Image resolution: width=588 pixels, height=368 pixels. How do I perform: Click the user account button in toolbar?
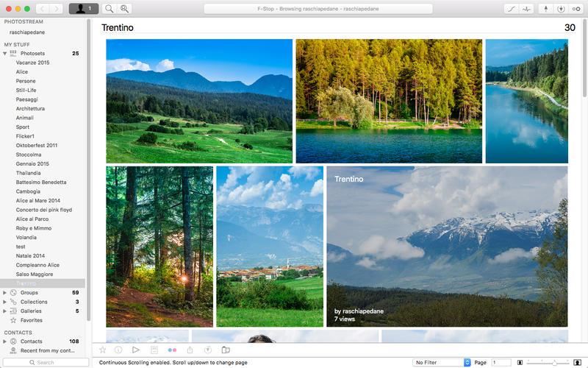(83, 9)
